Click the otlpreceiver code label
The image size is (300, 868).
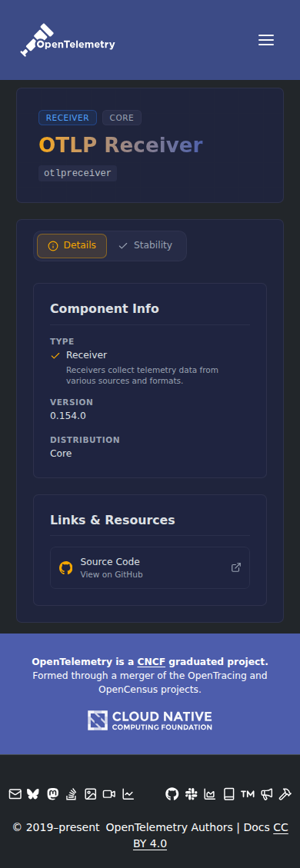pyautogui.click(x=78, y=173)
